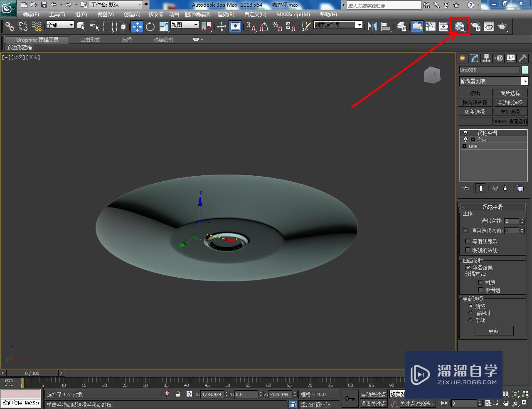The width and height of the screenshot is (532, 409).
Task: Enable 平滑组 separation checkbox
Action: coord(480,290)
